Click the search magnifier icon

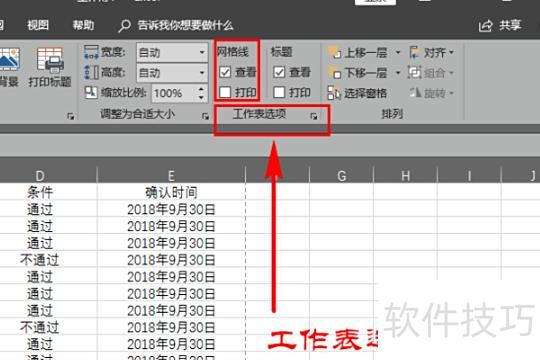point(124,26)
